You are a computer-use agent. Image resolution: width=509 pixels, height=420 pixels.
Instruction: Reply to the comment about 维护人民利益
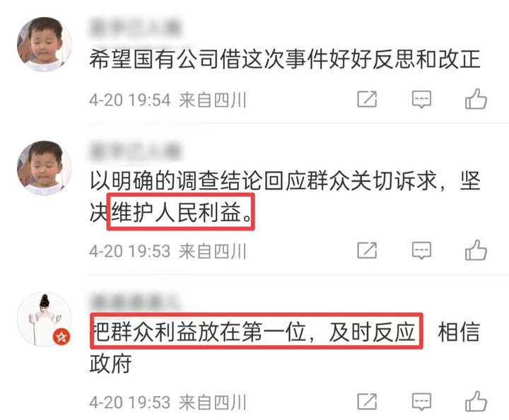click(421, 250)
